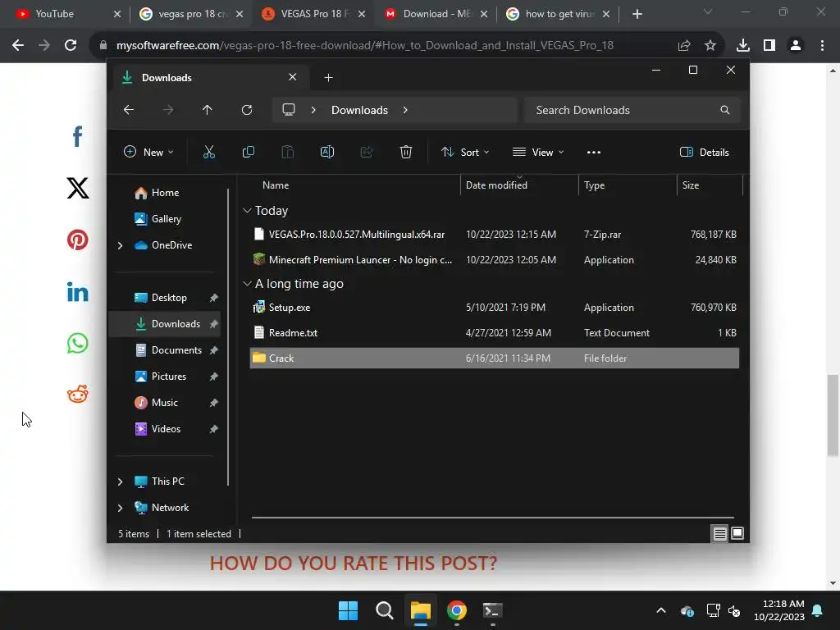Share on Facebook icon
The height and width of the screenshot is (630, 840).
coord(78,137)
